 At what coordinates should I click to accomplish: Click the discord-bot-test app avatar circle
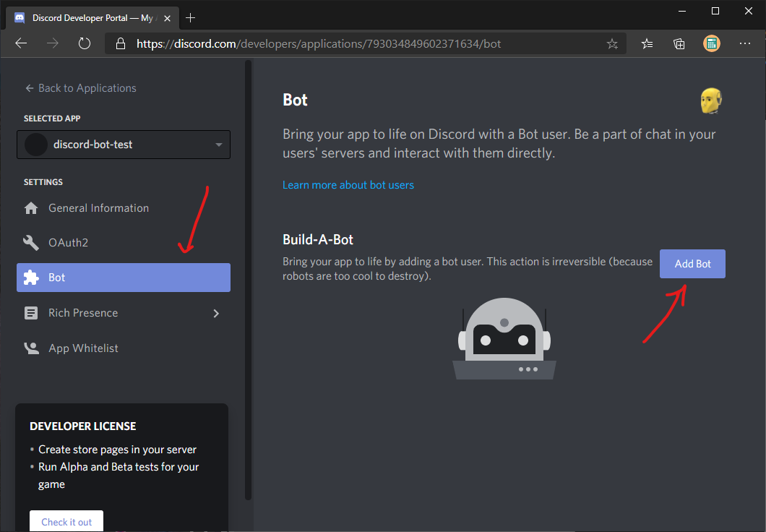click(35, 145)
